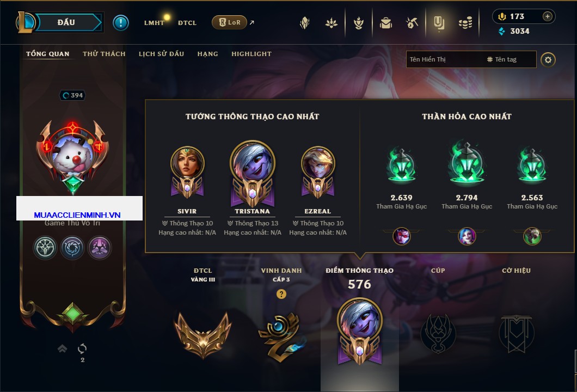
Task: Switch to the Thử Thách tab
Action: pos(104,54)
